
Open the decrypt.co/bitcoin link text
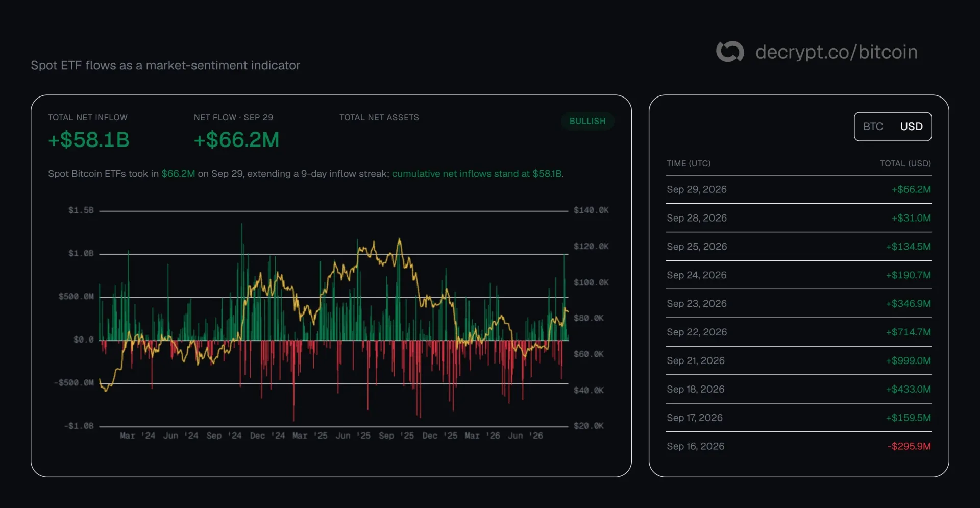pos(837,52)
